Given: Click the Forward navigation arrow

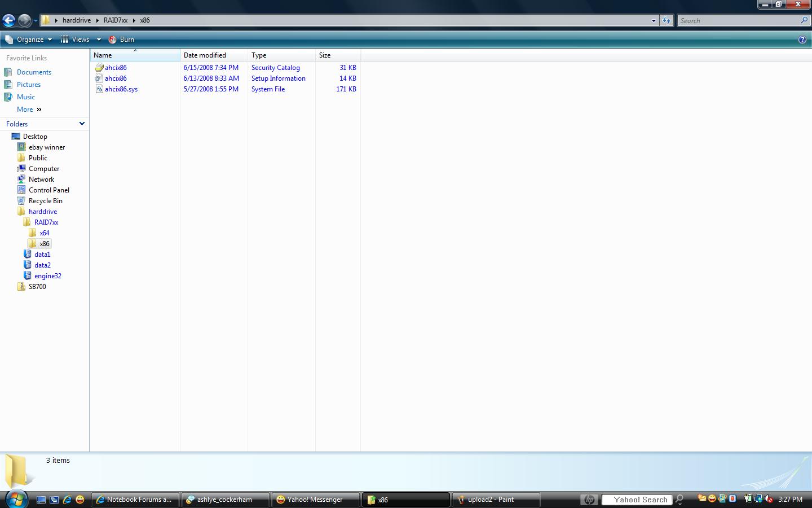Looking at the screenshot, I should coord(24,21).
